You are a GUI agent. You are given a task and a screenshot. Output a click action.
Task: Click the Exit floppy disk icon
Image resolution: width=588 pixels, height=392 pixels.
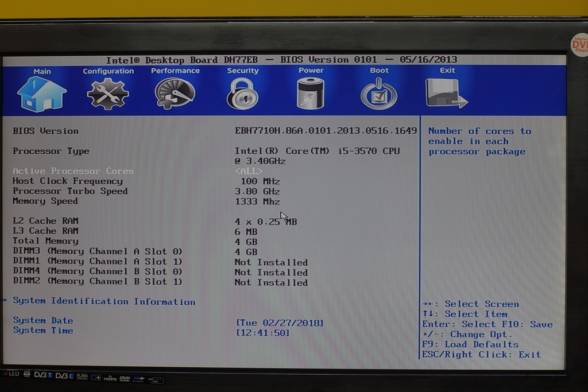click(x=447, y=94)
